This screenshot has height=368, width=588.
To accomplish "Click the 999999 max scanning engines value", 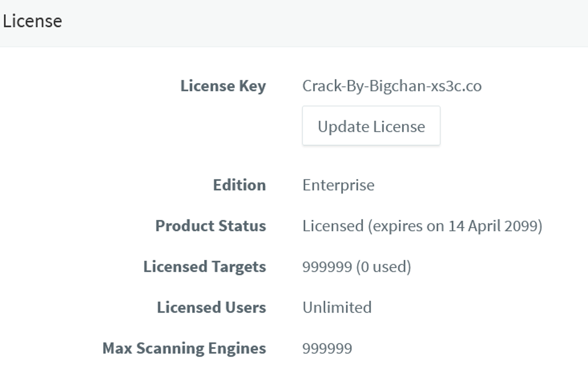I will click(x=327, y=348).
